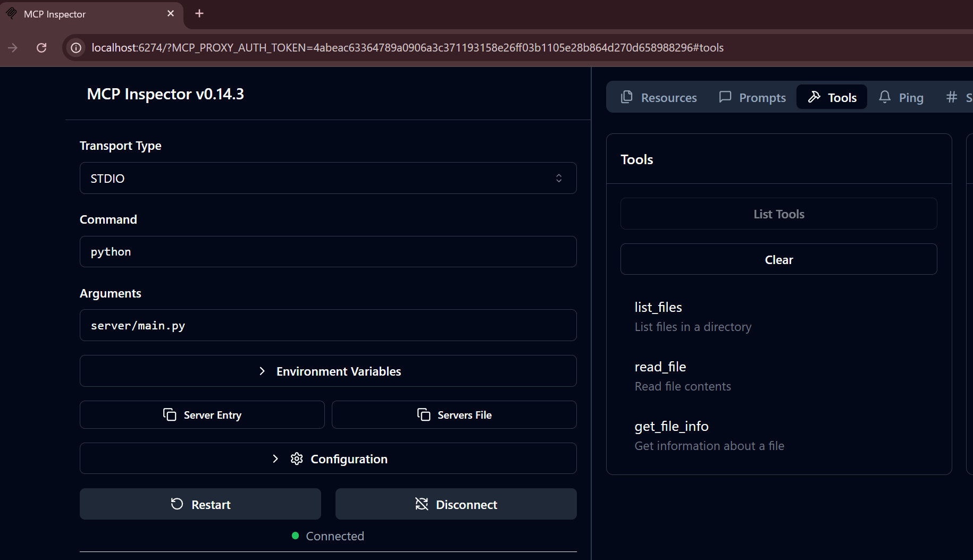Click the bell-slash icon on the Disconnect button
The width and height of the screenshot is (973, 560).
421,504
